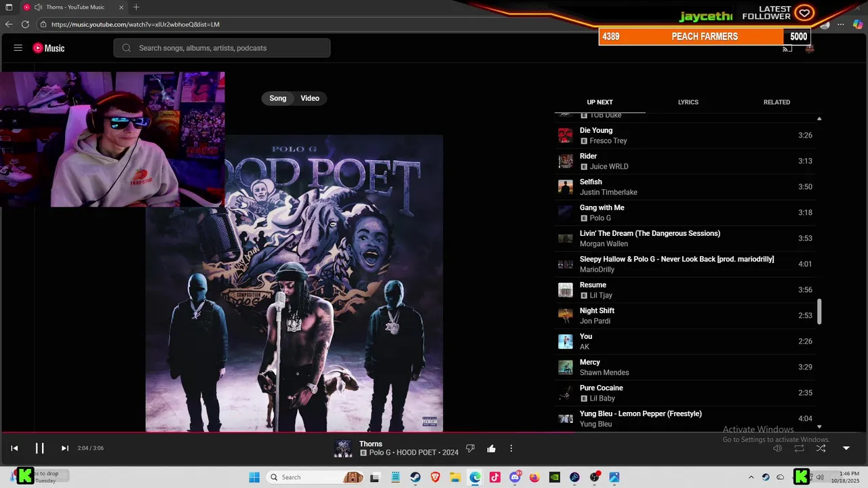Collapse the player page with the down arrow
Image resolution: width=868 pixels, height=488 pixels.
[846, 448]
